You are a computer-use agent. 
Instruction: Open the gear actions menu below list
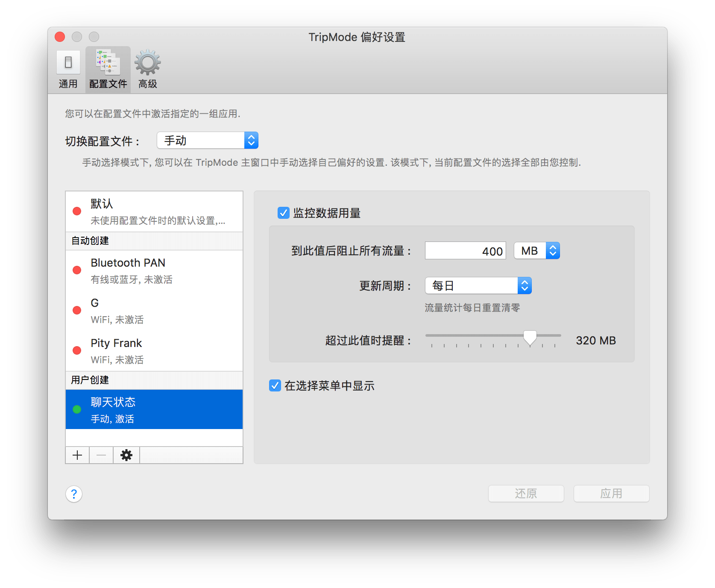(x=126, y=455)
